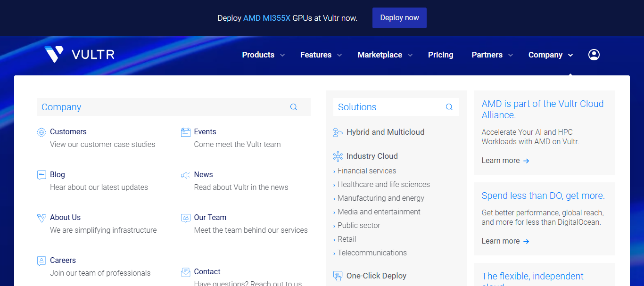Open the user account icon
Viewport: 644px width, 286px height.
coord(594,55)
